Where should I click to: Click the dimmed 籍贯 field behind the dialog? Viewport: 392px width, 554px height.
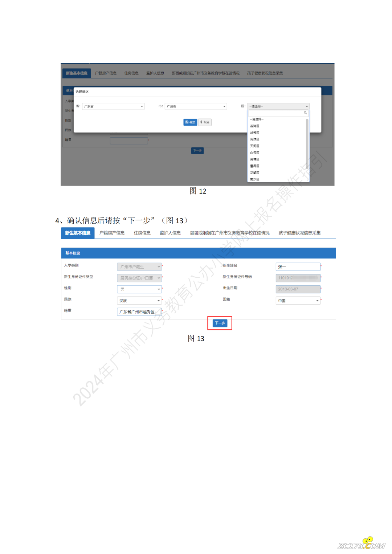pyautogui.click(x=129, y=141)
